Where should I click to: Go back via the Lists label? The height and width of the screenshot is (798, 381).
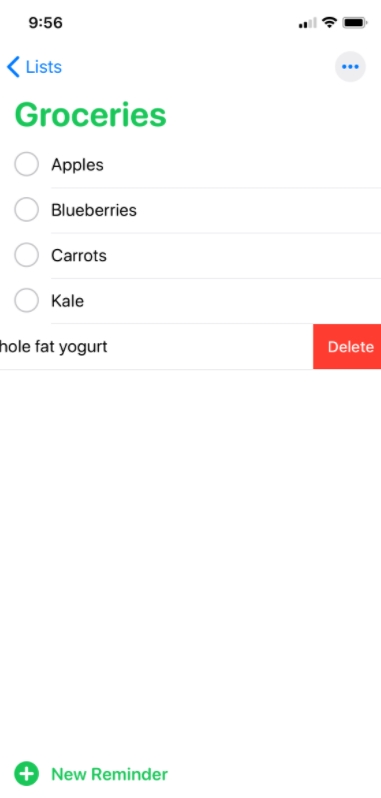(x=44, y=67)
